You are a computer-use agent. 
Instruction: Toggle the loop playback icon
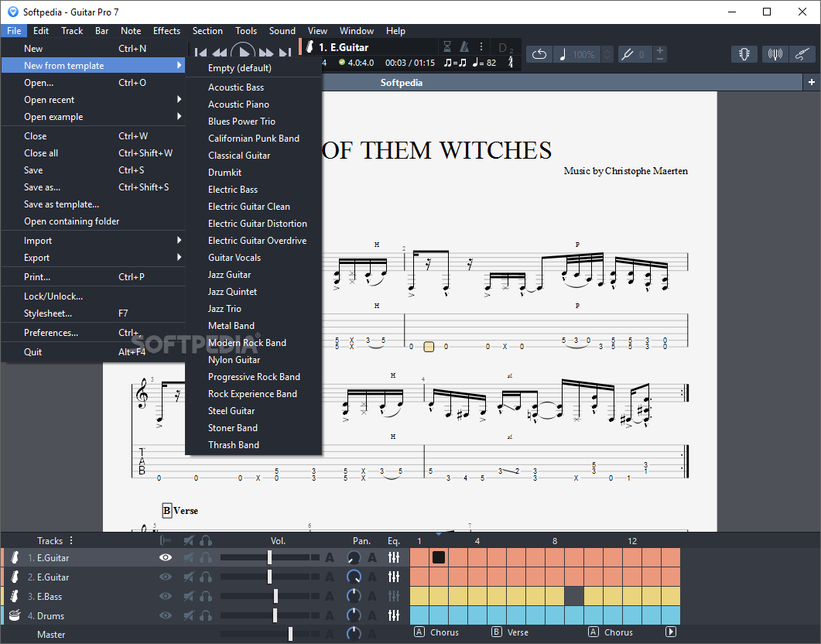(x=539, y=54)
